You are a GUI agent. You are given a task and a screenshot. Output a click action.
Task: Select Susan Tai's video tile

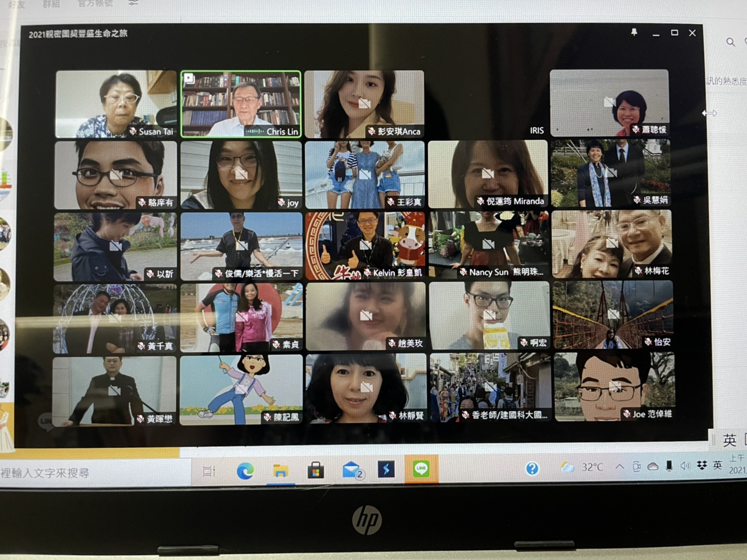tap(116, 104)
